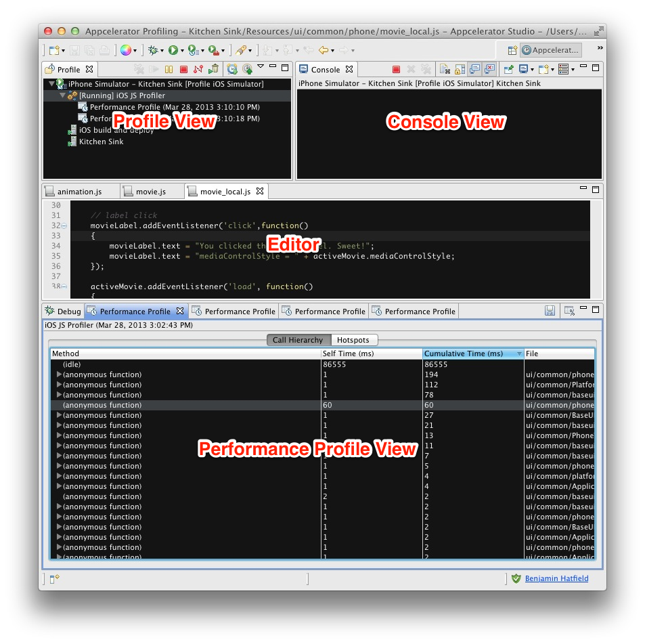Click the clear console icon
This screenshot has height=644, width=645.
(x=445, y=69)
